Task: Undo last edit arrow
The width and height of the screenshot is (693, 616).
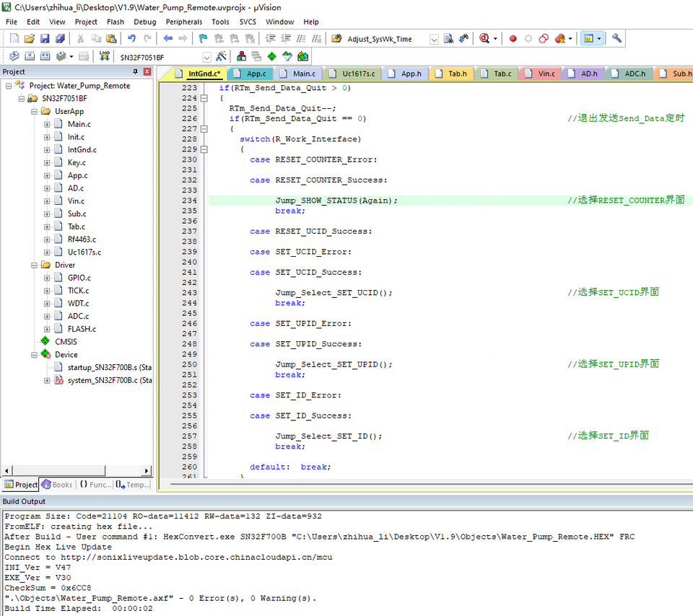Action: [131, 38]
